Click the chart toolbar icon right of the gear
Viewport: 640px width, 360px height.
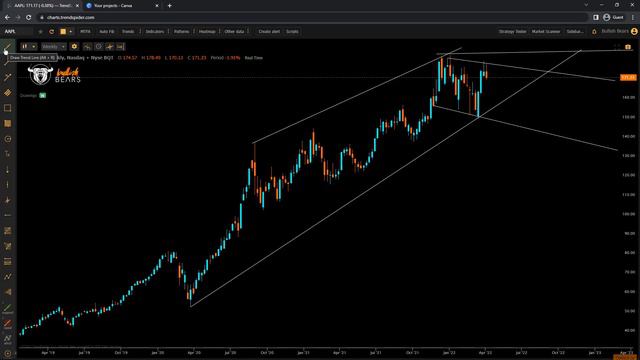(87, 47)
